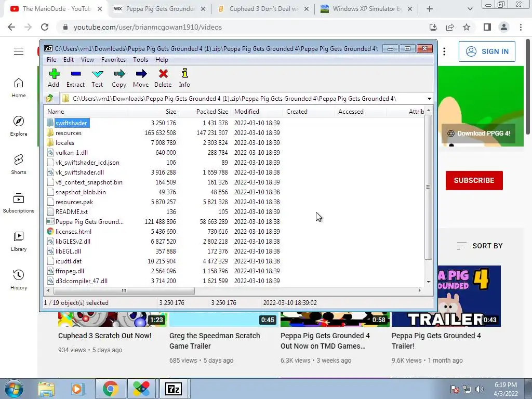Open the SORT BY dropdown on YouTube
This screenshot has height=399, width=532.
(480, 246)
